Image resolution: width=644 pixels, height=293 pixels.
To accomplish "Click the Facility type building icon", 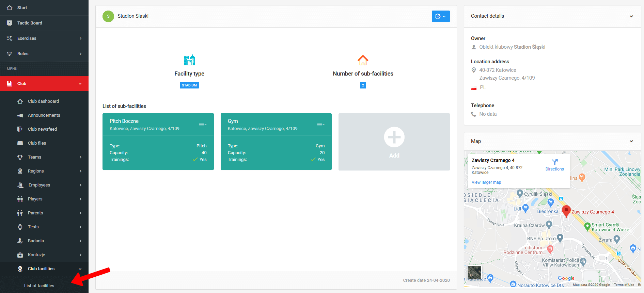I will (x=189, y=60).
